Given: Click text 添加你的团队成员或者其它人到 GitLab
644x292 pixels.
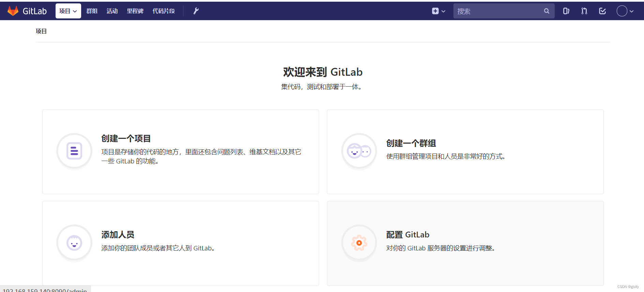Looking at the screenshot, I should pyautogui.click(x=159, y=248).
